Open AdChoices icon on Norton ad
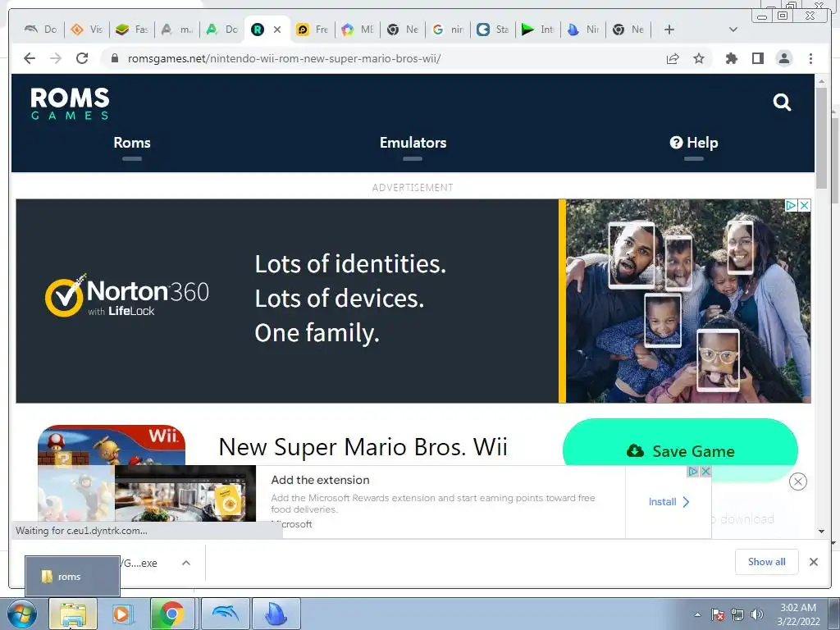 pos(791,206)
